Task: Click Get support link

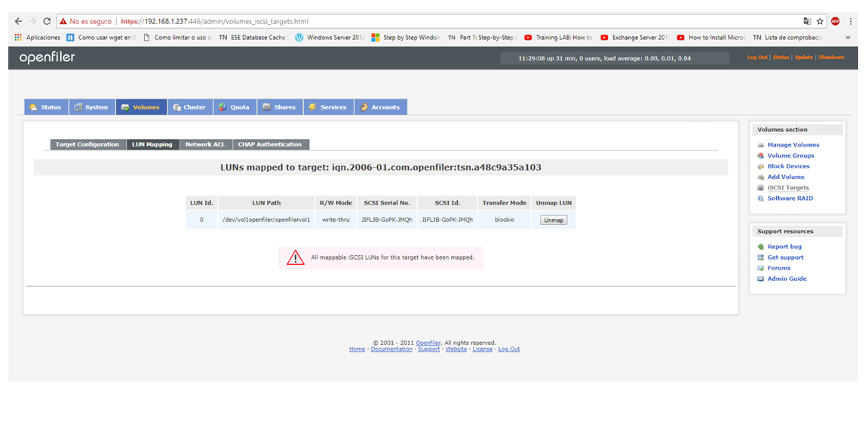Action: tap(785, 257)
